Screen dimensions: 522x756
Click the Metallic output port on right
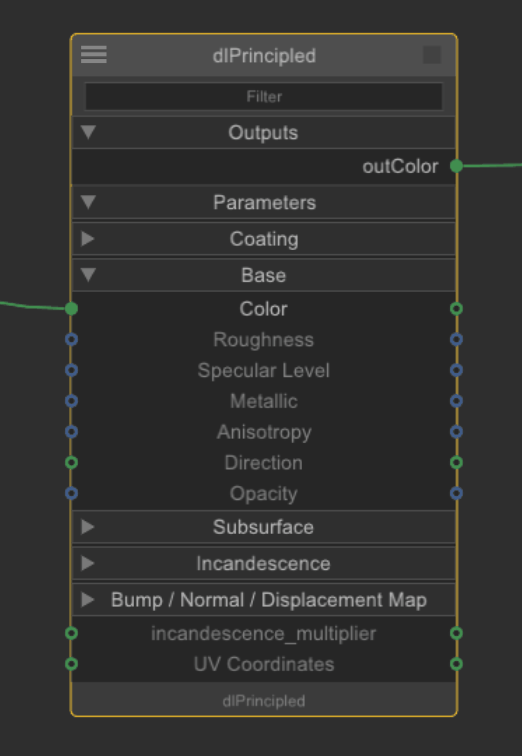coord(456,401)
